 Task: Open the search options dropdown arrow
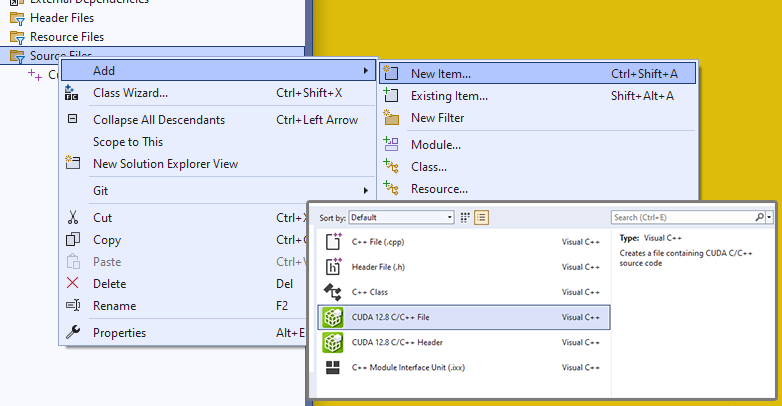pos(768,217)
